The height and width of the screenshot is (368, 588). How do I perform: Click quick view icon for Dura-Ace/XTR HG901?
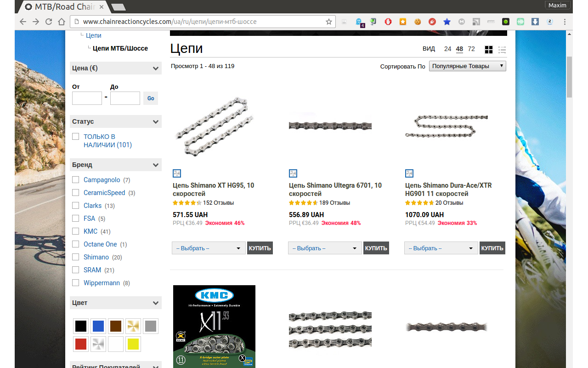(x=409, y=173)
